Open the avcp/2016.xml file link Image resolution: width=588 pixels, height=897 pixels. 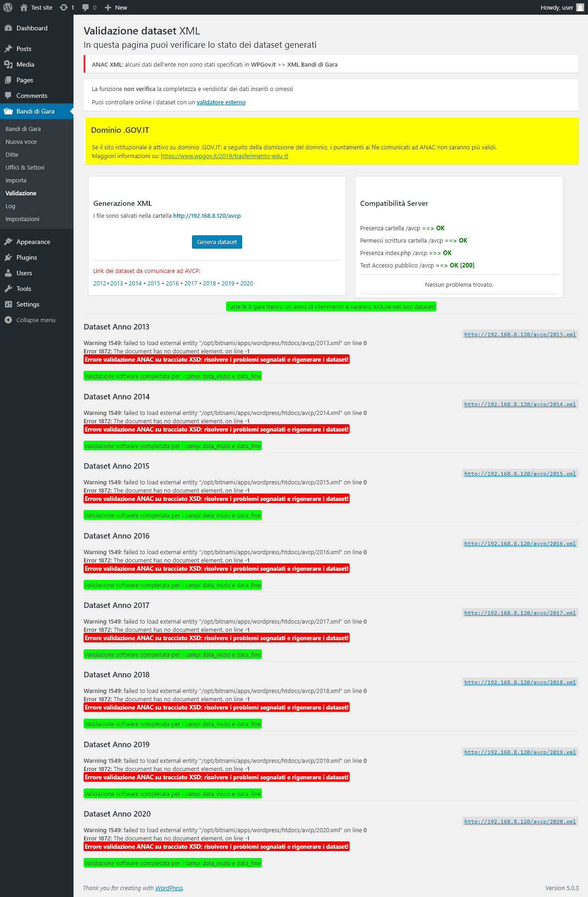[x=520, y=544]
